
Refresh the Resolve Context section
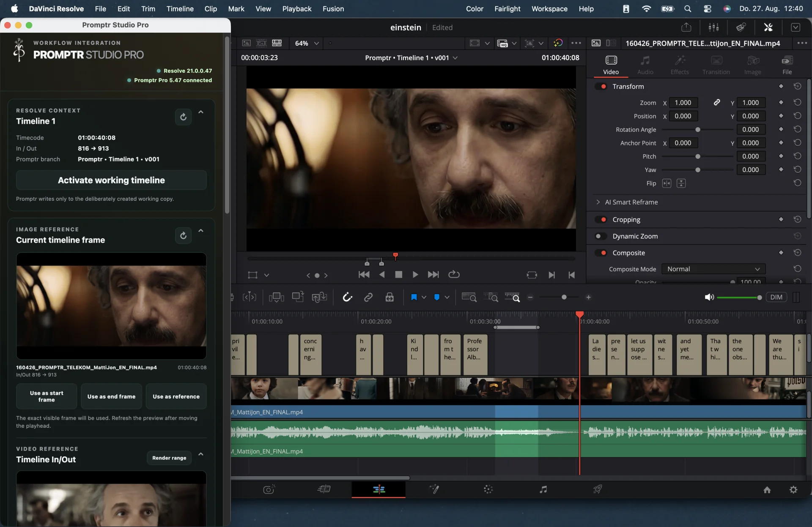[x=183, y=117]
